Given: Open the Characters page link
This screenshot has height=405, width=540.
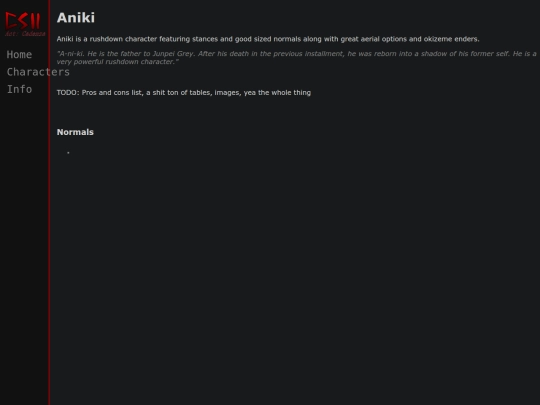Looking at the screenshot, I should [x=38, y=72].
